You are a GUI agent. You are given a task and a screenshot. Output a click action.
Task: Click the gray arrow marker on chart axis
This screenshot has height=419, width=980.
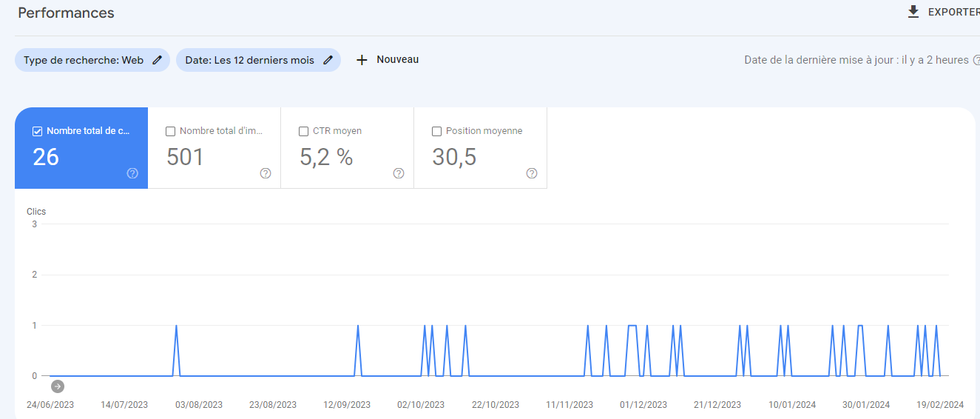click(58, 386)
